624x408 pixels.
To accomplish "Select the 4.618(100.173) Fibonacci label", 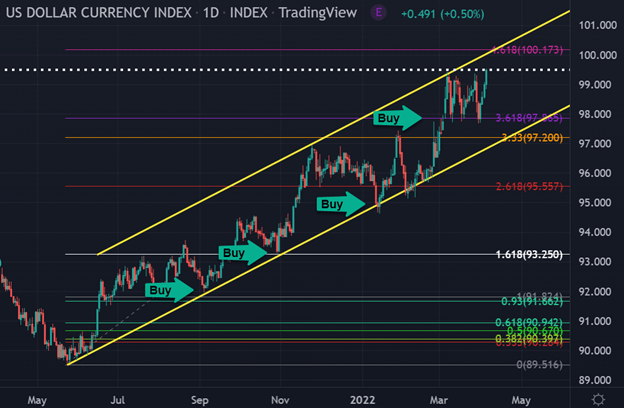I will (x=527, y=50).
